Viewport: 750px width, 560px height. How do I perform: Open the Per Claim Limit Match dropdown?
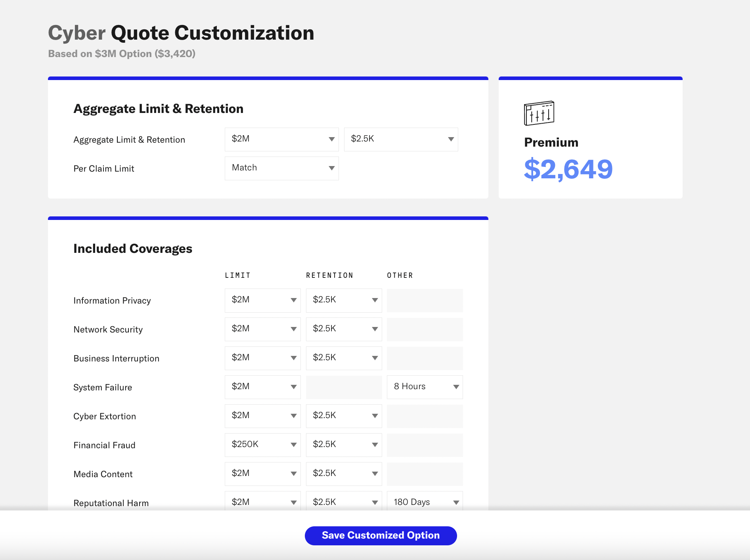281,168
